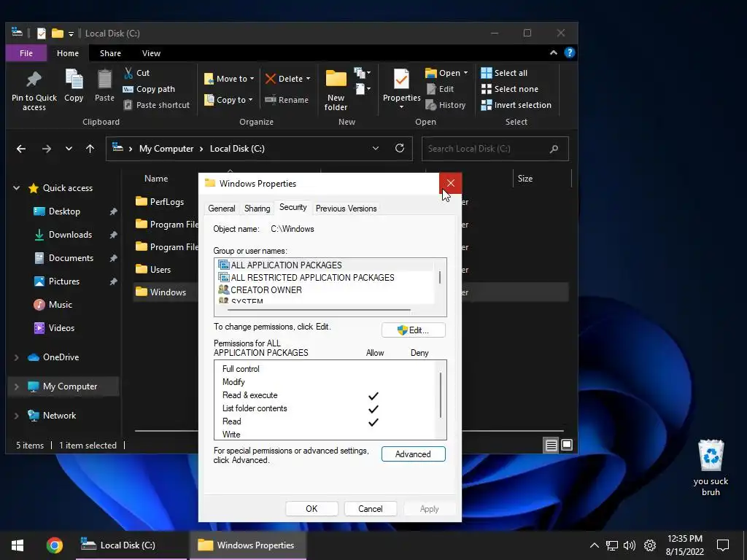Show hidden tray icons chevron
This screenshot has width=747, height=560.
[594, 545]
